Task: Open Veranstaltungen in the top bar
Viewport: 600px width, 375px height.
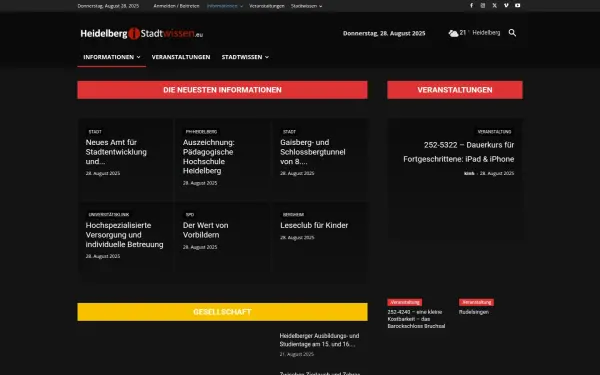Action: 267,6
